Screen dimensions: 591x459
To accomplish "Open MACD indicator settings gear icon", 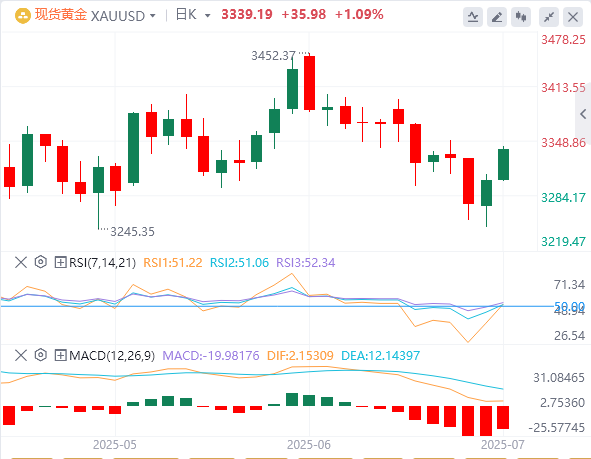I will tap(41, 355).
